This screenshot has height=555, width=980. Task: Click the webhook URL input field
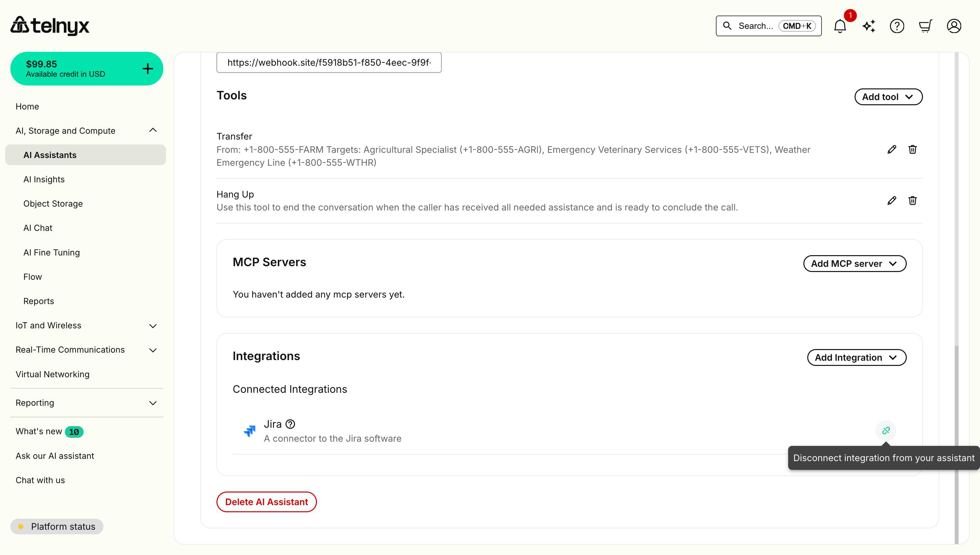click(328, 62)
